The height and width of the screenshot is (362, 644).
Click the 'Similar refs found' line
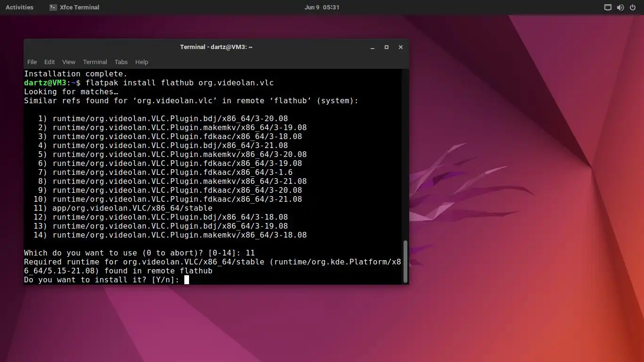(191, 101)
